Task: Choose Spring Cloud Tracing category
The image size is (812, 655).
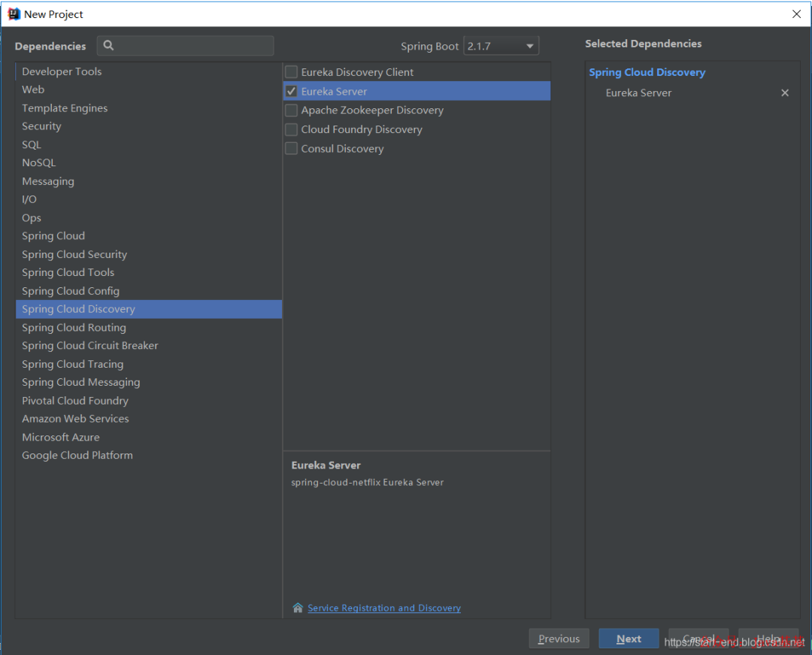Action: click(149, 364)
